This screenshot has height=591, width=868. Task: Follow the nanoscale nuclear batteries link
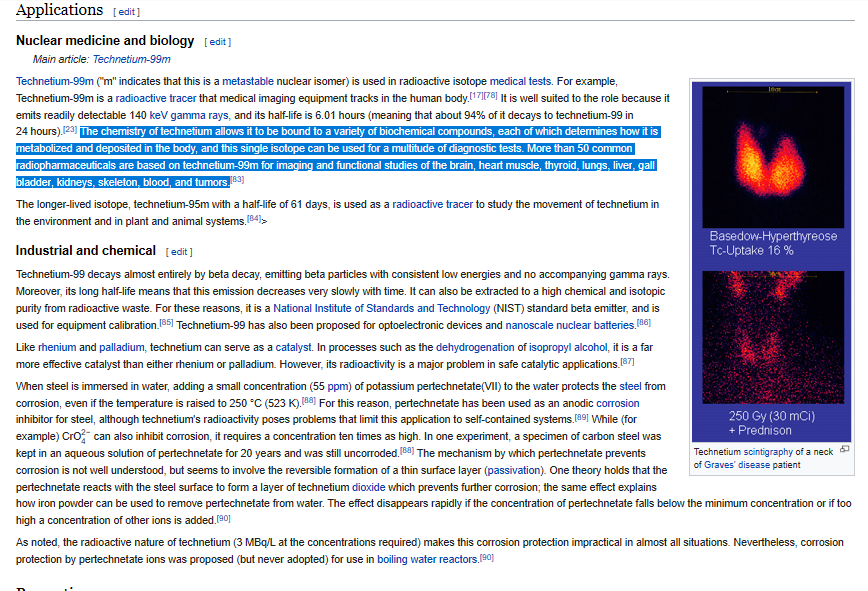point(570,325)
